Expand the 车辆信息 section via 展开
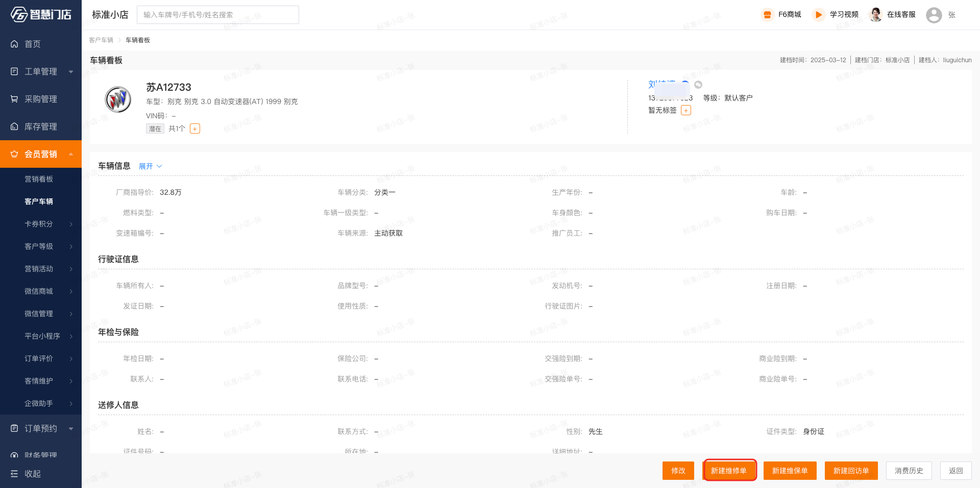Screen dimensions: 980x488 coord(150,166)
